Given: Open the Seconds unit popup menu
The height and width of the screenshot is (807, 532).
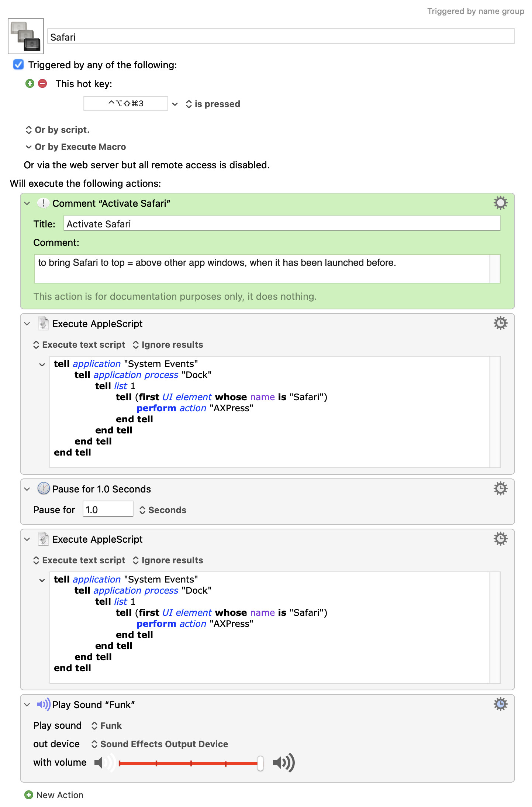Looking at the screenshot, I should point(163,510).
